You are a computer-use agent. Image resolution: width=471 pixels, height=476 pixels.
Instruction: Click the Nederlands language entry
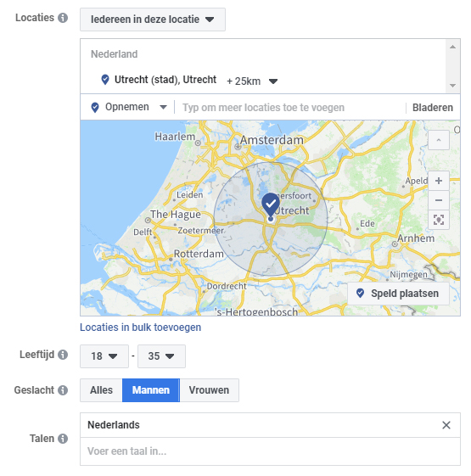pos(114,425)
